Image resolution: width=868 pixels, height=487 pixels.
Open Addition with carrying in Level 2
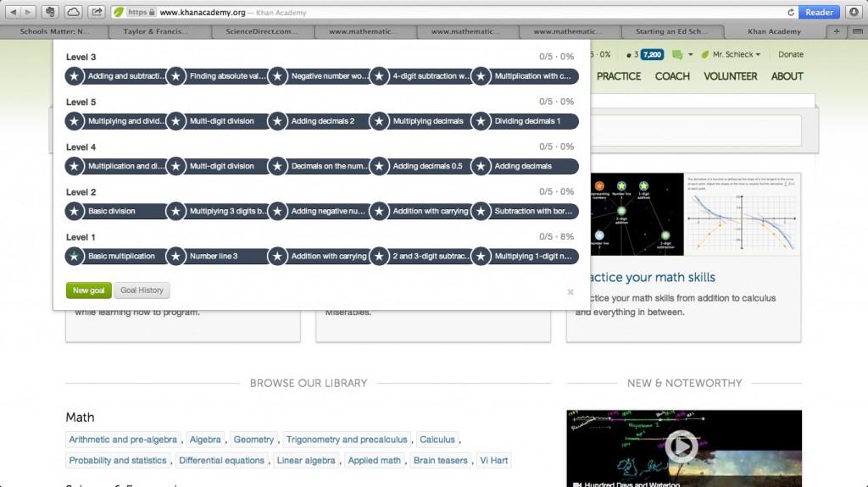coord(430,211)
